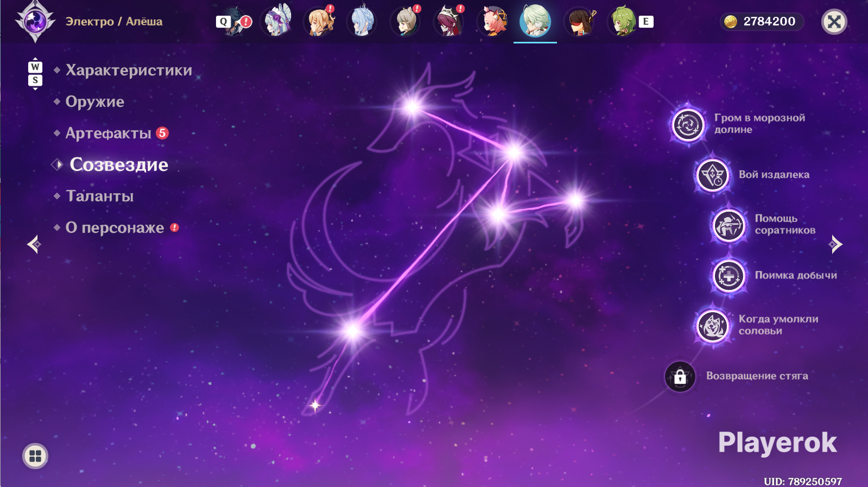The width and height of the screenshot is (868, 487).
Task: Go to previous character with left arrow
Action: [34, 244]
